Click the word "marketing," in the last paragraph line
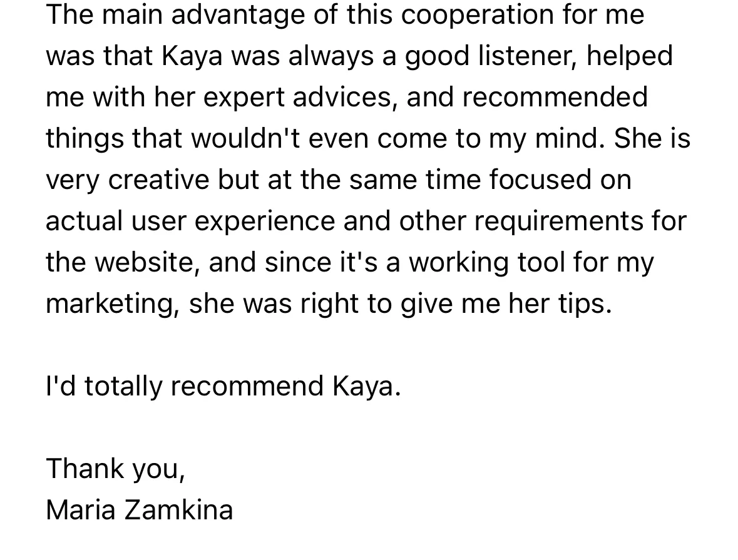Viewport: 738px width, 560px height. [113, 304]
